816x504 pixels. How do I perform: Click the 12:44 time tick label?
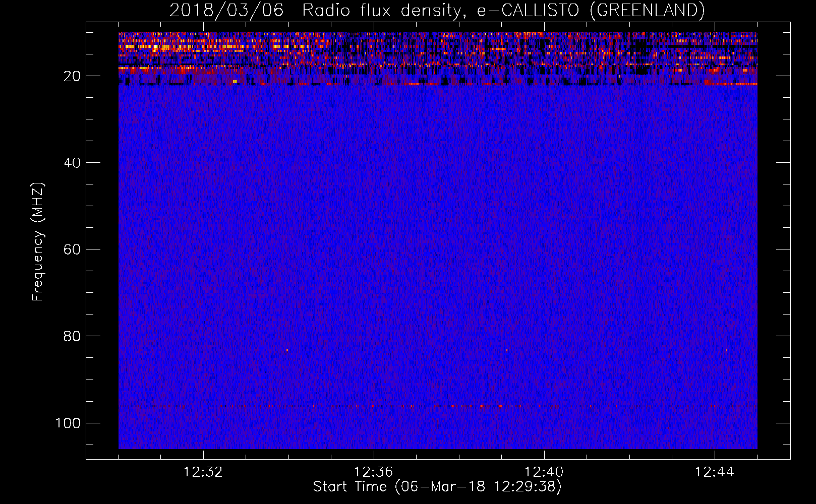715,472
